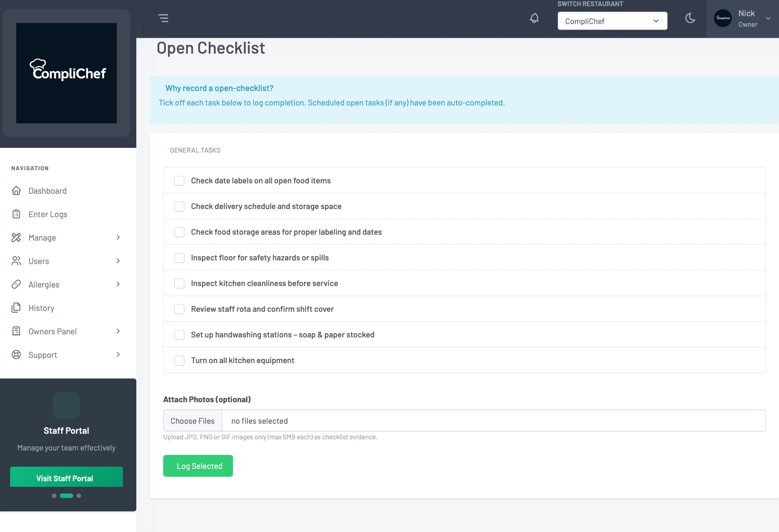Open the Switch Restaurant CompliChef dropdown

pyautogui.click(x=612, y=21)
